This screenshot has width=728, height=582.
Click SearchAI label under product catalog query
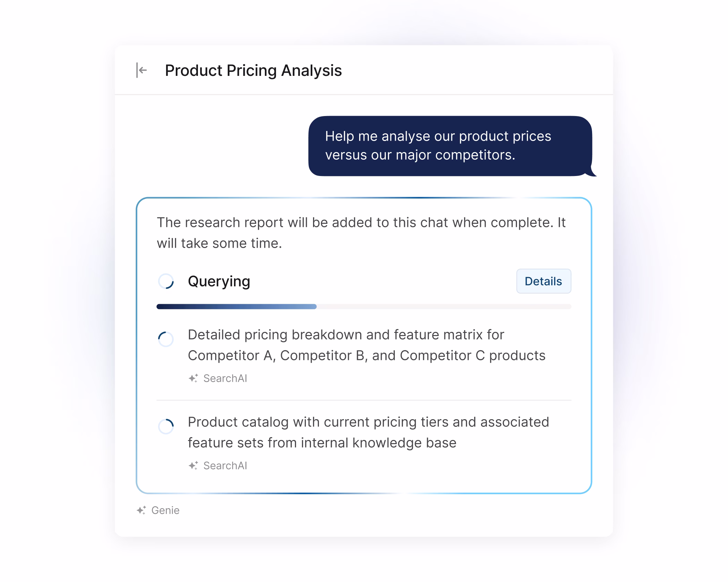tap(225, 466)
